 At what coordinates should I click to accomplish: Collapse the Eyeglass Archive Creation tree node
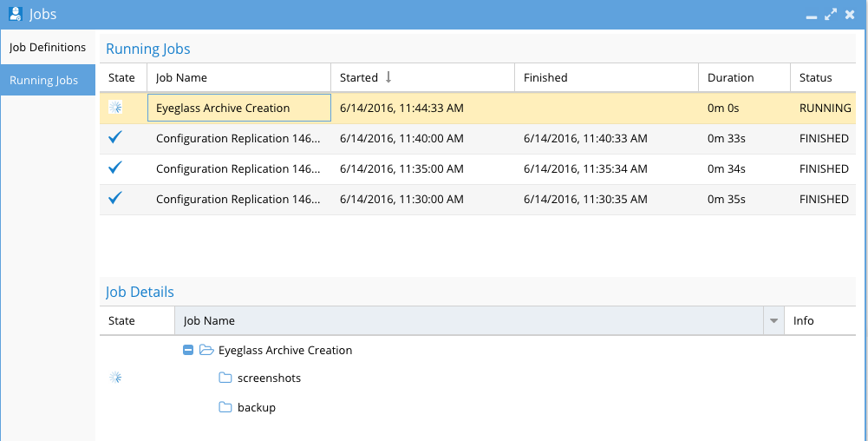point(188,350)
